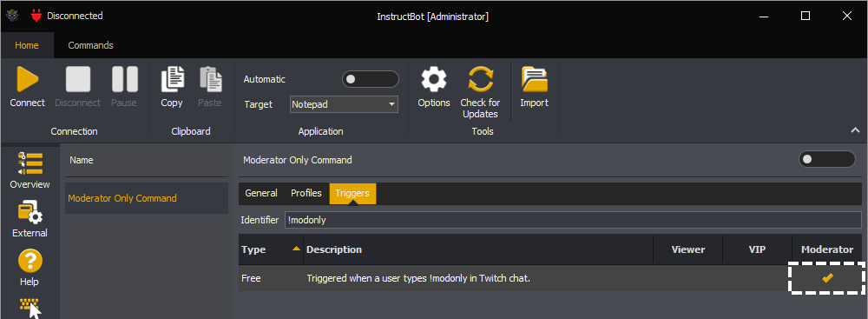The image size is (868, 319).
Task: Click the Description column header
Action: 479,249
